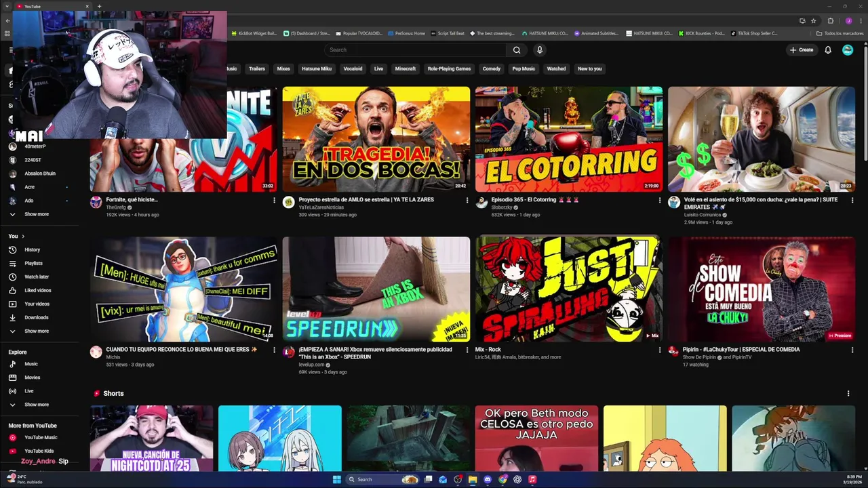Select the Watched filter chip
Viewport: 868px width, 488px height.
point(556,68)
